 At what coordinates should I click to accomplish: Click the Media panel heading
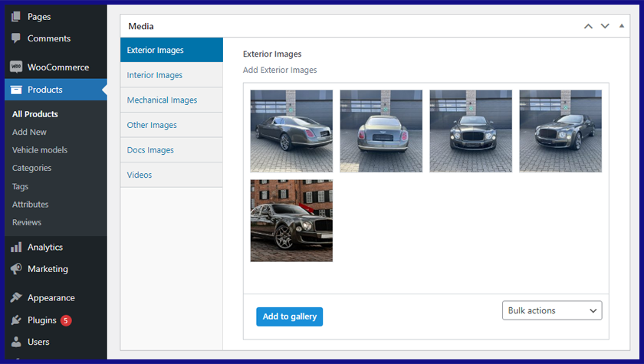(x=141, y=26)
